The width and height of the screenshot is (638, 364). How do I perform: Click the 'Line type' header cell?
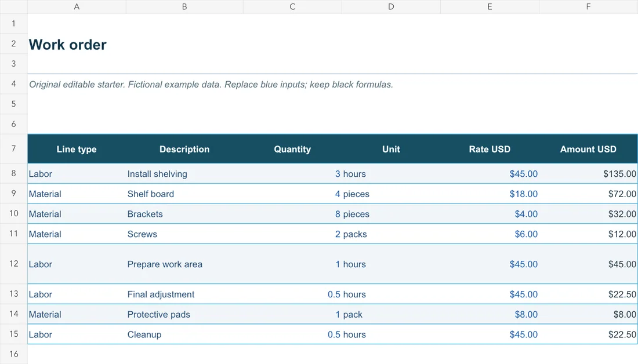click(x=77, y=149)
